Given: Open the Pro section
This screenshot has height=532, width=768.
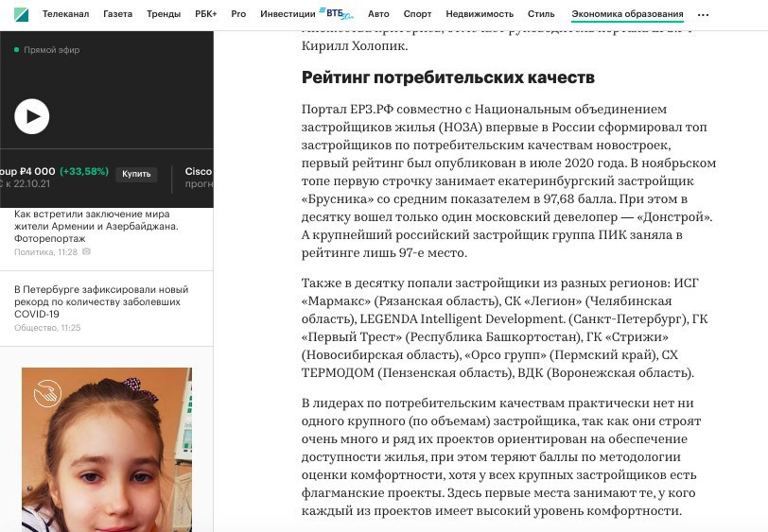Looking at the screenshot, I should (238, 14).
